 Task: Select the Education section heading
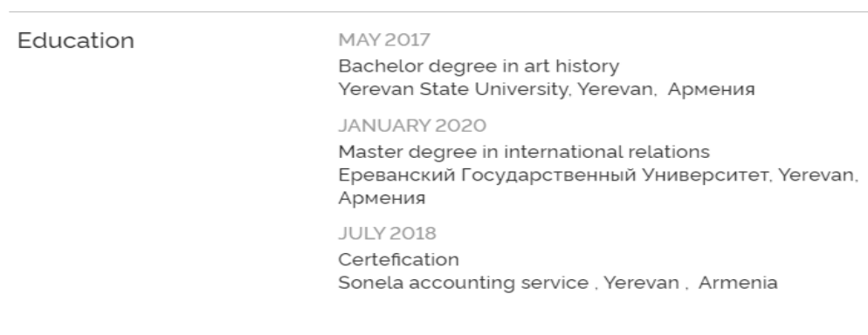pos(76,41)
